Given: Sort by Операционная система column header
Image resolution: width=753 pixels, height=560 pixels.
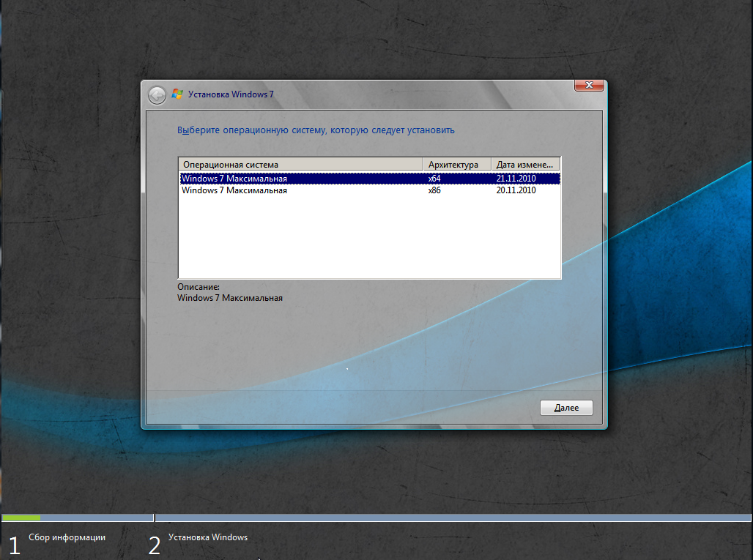Looking at the screenshot, I should [x=300, y=165].
